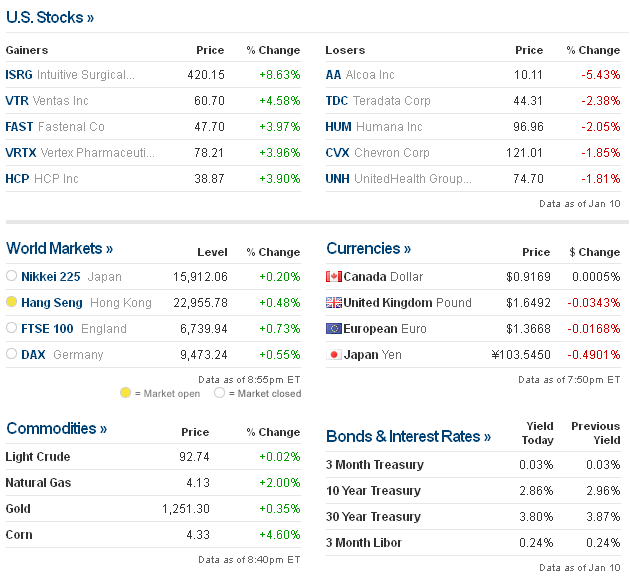Click the Japan flag icon
The width and height of the screenshot is (630, 584).
(x=334, y=355)
